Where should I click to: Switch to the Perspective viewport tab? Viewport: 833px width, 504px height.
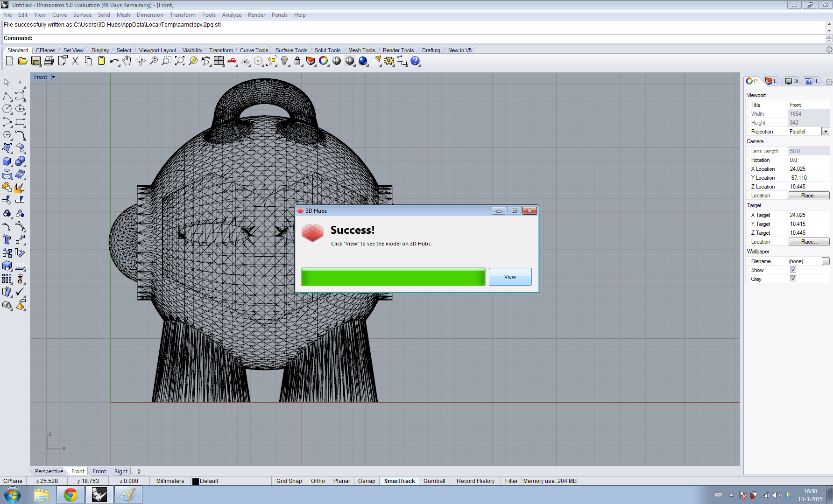(x=49, y=471)
